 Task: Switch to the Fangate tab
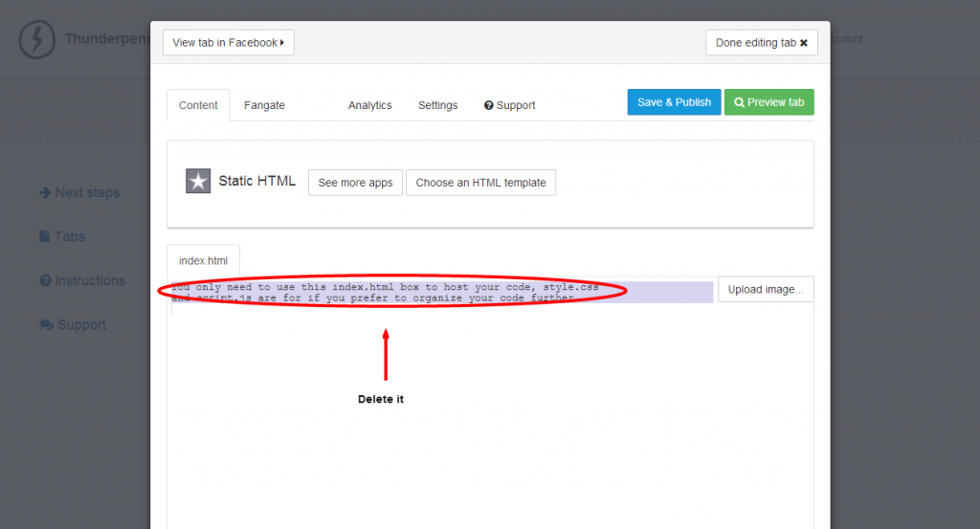pos(264,105)
